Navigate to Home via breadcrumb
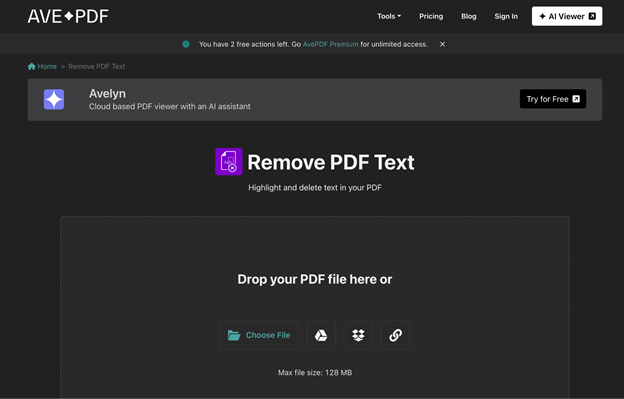The image size is (624, 399). click(x=42, y=66)
